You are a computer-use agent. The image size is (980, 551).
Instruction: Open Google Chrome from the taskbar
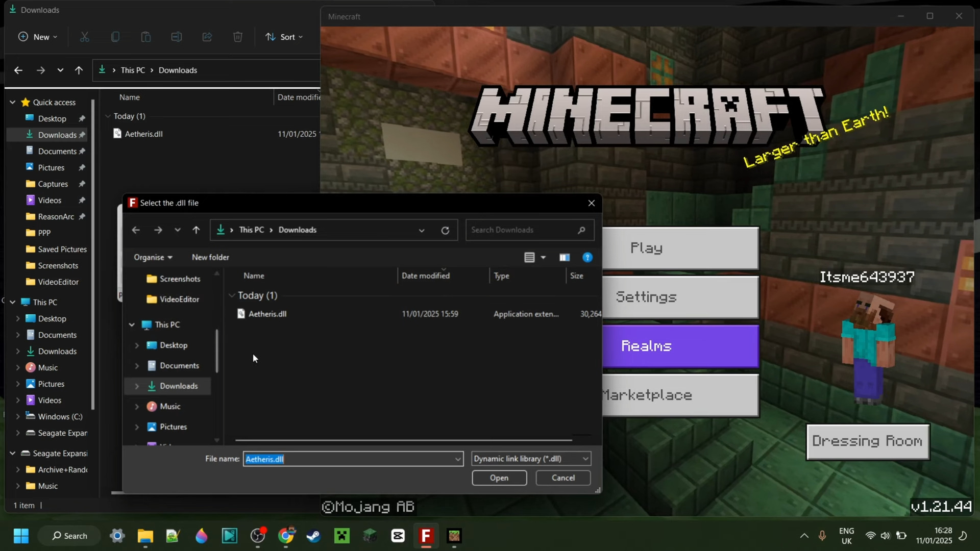tap(286, 536)
